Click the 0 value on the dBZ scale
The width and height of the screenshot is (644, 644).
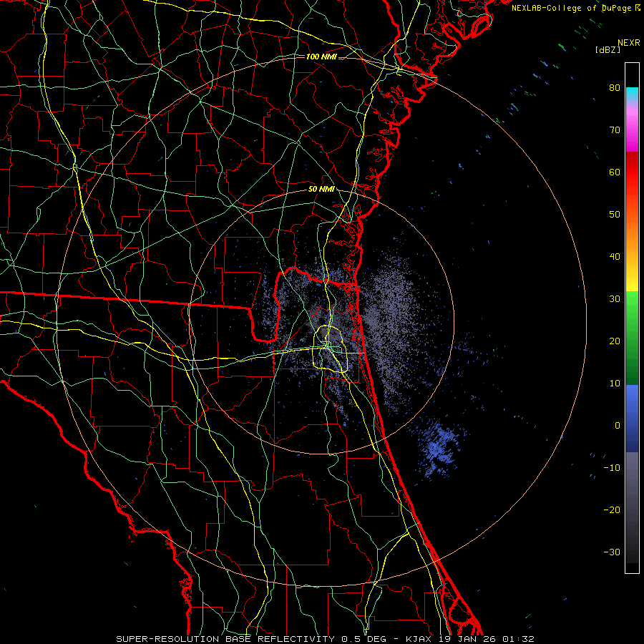[x=618, y=426]
